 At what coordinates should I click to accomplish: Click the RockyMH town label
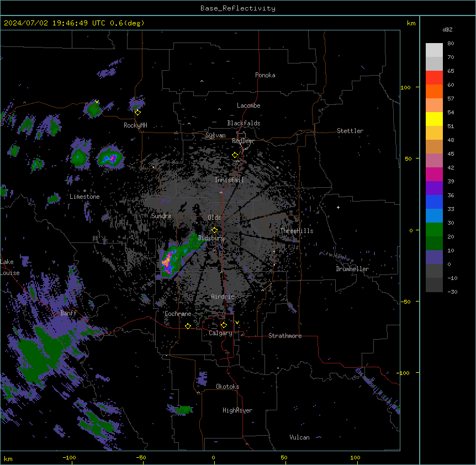tap(135, 125)
